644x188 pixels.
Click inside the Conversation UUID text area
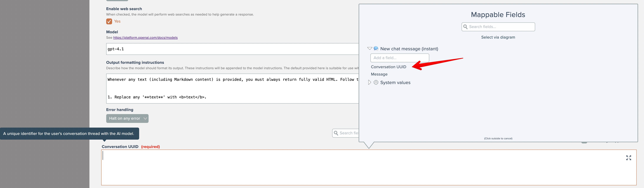tap(350, 168)
